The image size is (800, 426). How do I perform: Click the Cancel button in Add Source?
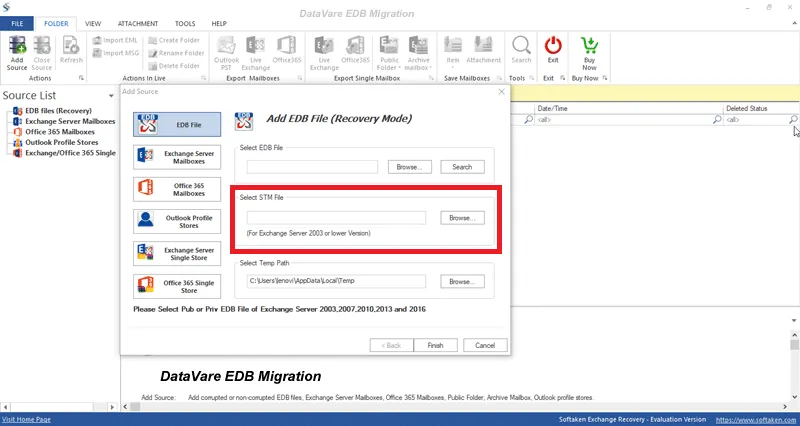[x=485, y=345]
